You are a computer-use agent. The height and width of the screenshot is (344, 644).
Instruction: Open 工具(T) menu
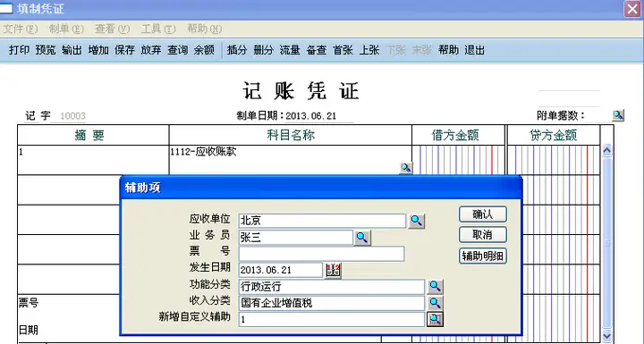coord(158,29)
